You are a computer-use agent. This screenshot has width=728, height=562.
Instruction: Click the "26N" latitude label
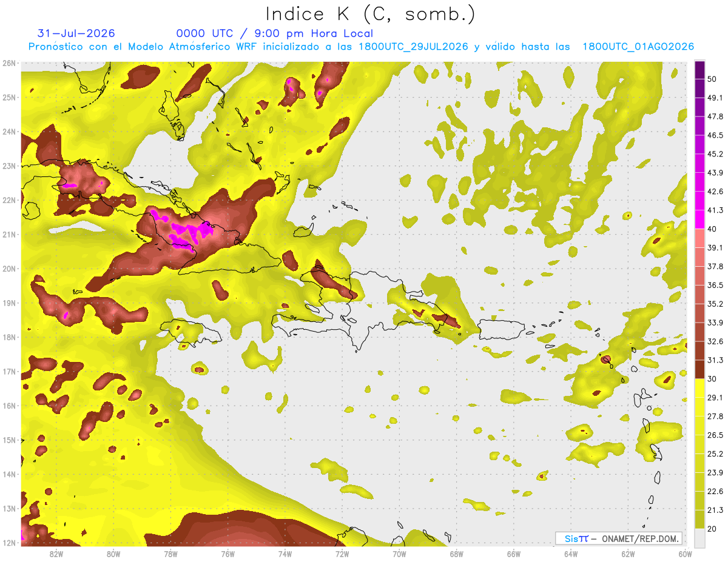(9, 63)
